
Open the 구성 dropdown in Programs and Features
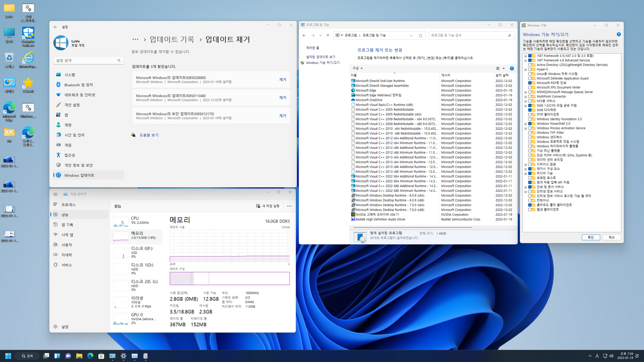tap(357, 68)
